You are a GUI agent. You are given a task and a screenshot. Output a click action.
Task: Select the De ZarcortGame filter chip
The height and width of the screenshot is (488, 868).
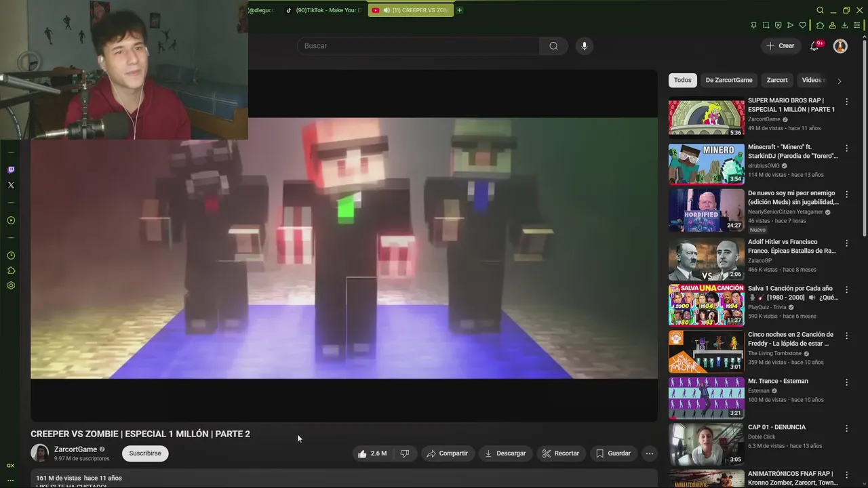[729, 80]
